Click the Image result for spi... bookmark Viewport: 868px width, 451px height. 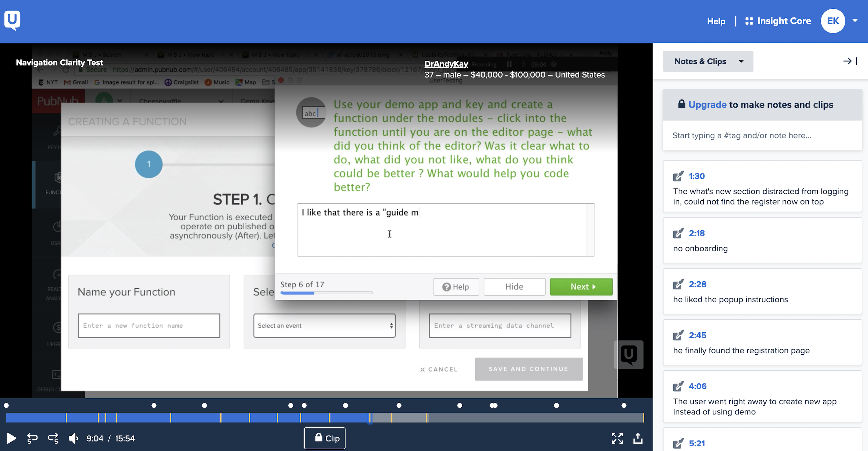click(x=126, y=82)
